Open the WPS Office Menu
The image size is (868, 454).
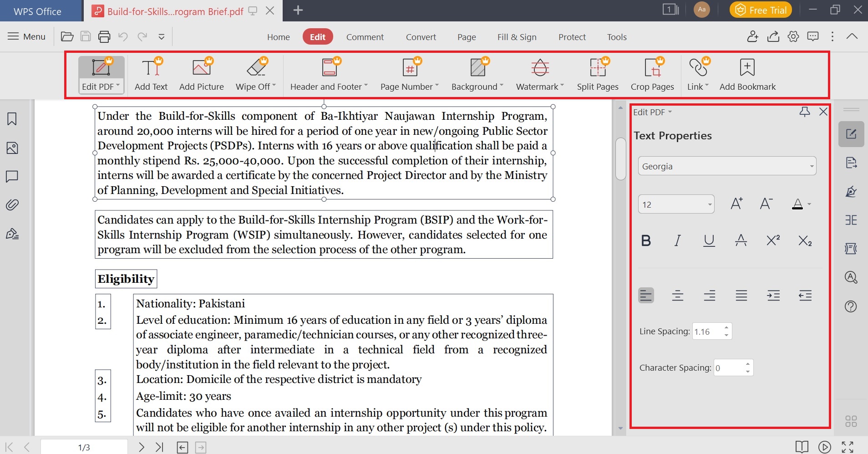[26, 36]
